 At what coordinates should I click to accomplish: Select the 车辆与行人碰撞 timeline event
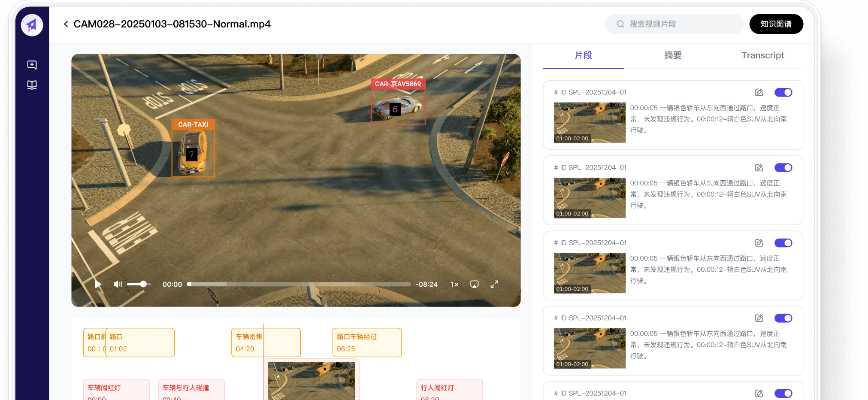191,390
